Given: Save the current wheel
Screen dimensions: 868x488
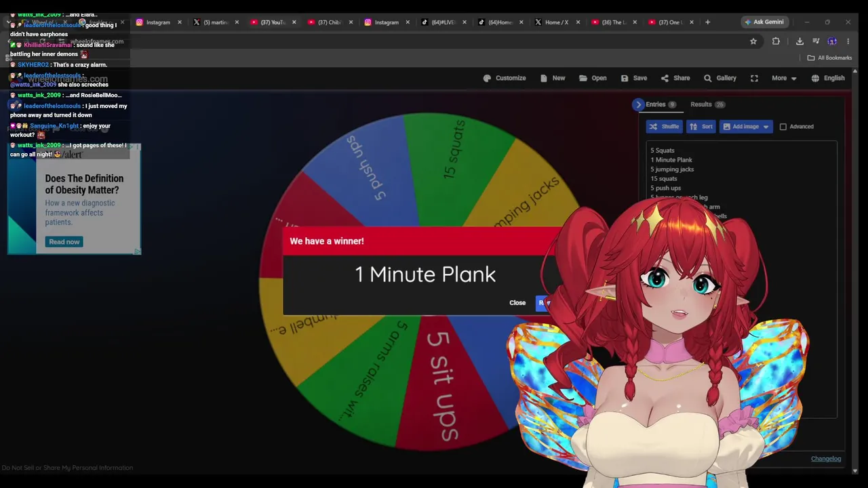Looking at the screenshot, I should [x=634, y=78].
